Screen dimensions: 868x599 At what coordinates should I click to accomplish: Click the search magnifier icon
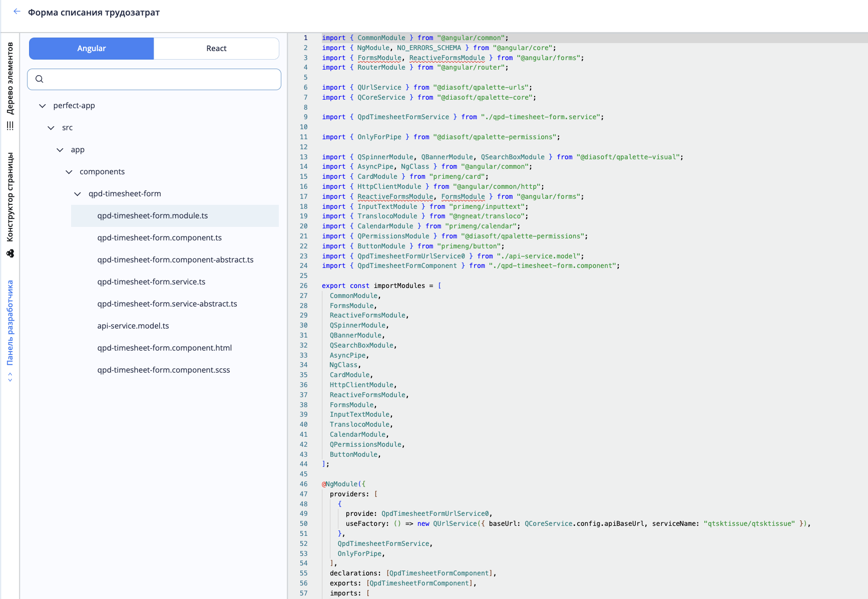pyautogui.click(x=40, y=79)
